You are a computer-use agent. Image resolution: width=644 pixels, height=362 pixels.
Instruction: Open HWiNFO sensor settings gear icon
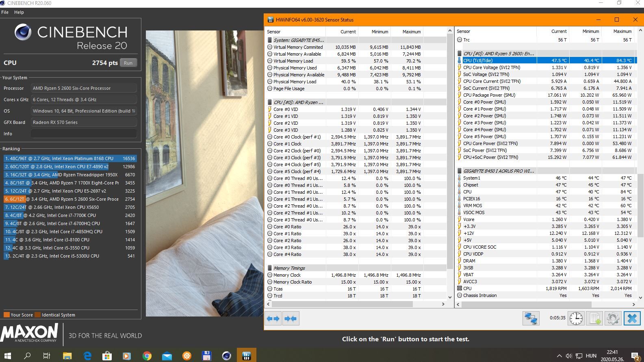pos(613,319)
